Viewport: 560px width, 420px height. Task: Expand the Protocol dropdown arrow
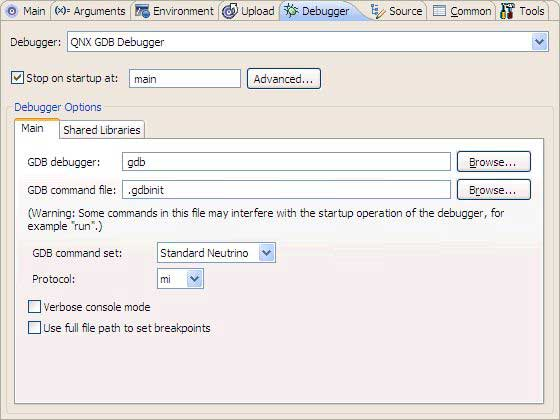pos(195,279)
